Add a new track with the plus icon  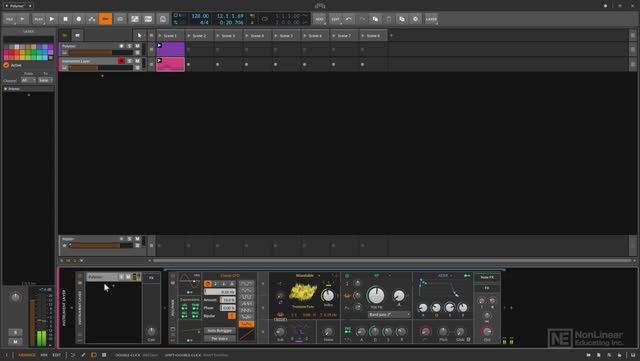point(102,76)
